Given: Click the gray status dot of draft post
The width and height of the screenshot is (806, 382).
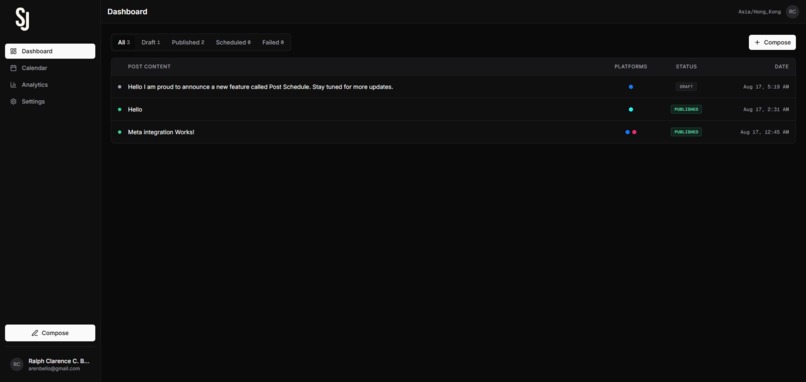Looking at the screenshot, I should 120,87.
